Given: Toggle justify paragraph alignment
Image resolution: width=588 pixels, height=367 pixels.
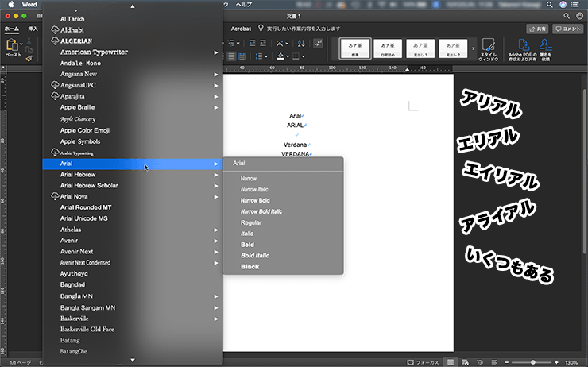Looking at the screenshot, I should 242,56.
